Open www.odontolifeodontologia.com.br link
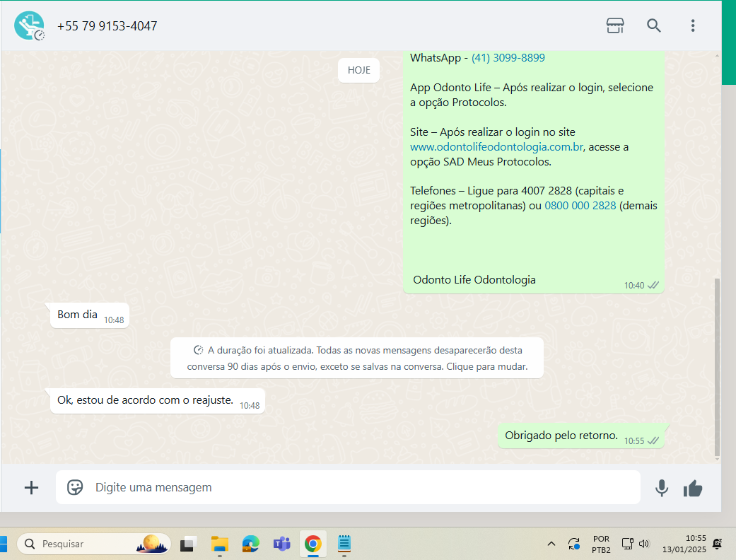The height and width of the screenshot is (560, 736). tap(496, 147)
